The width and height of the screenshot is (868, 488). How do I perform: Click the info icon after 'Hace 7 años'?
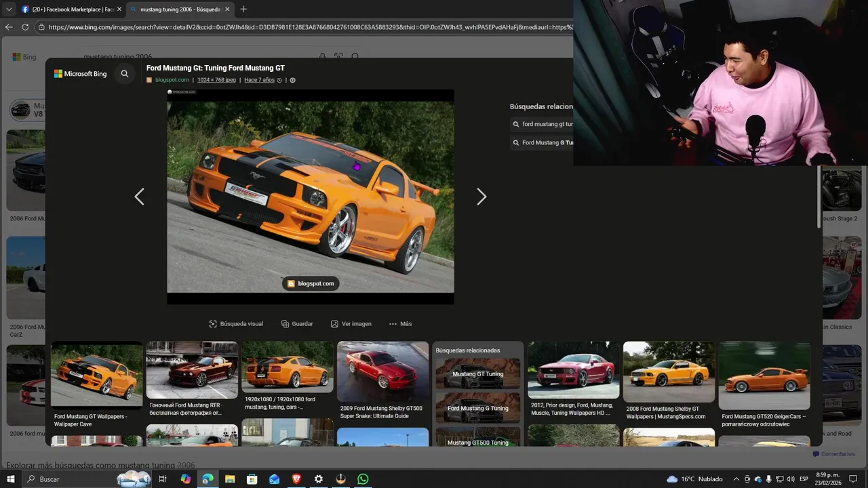click(x=293, y=80)
